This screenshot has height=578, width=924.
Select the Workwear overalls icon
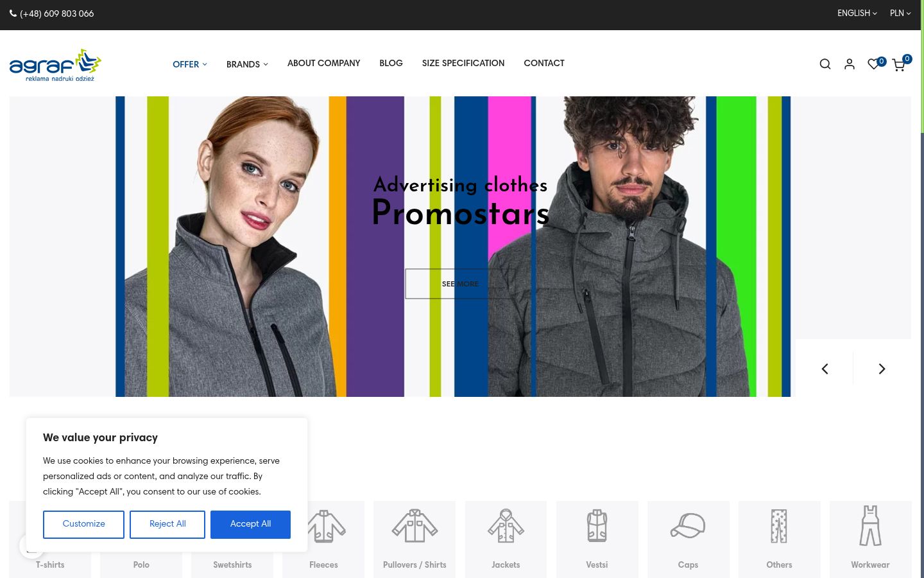click(870, 526)
